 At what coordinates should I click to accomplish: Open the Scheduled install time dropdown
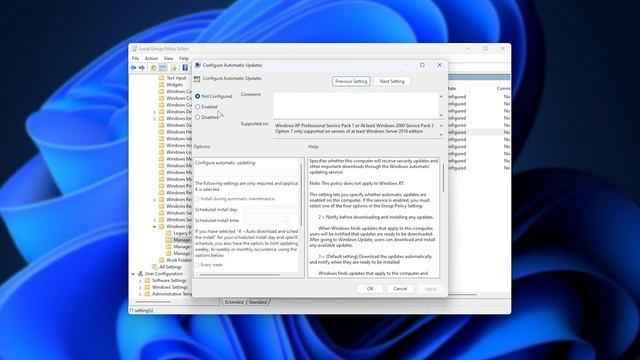click(266, 220)
